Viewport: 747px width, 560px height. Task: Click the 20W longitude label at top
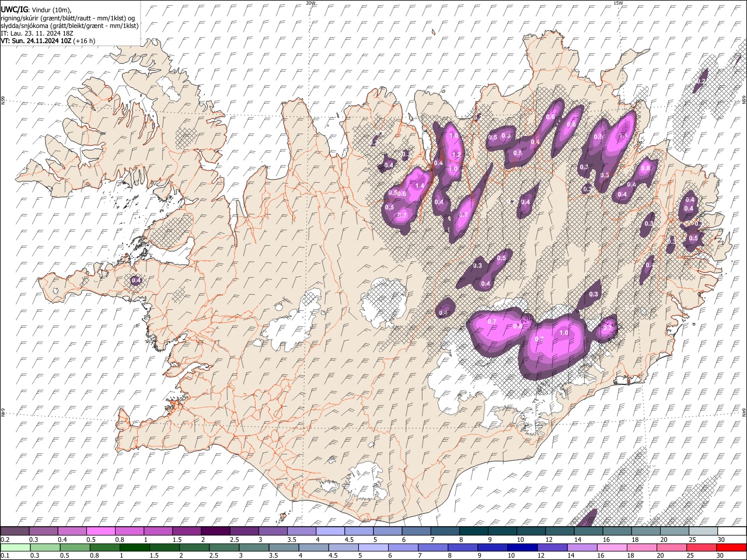310,3
